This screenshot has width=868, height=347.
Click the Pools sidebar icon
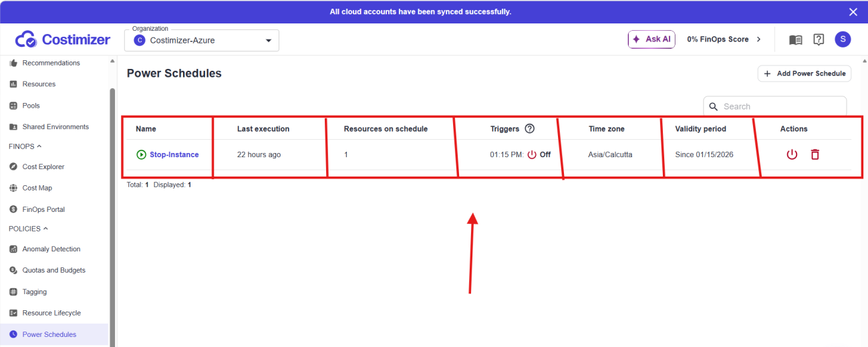coord(13,106)
